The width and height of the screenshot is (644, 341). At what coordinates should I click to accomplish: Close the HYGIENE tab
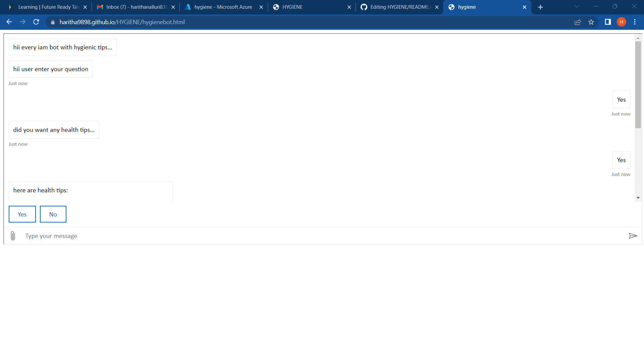tap(349, 7)
